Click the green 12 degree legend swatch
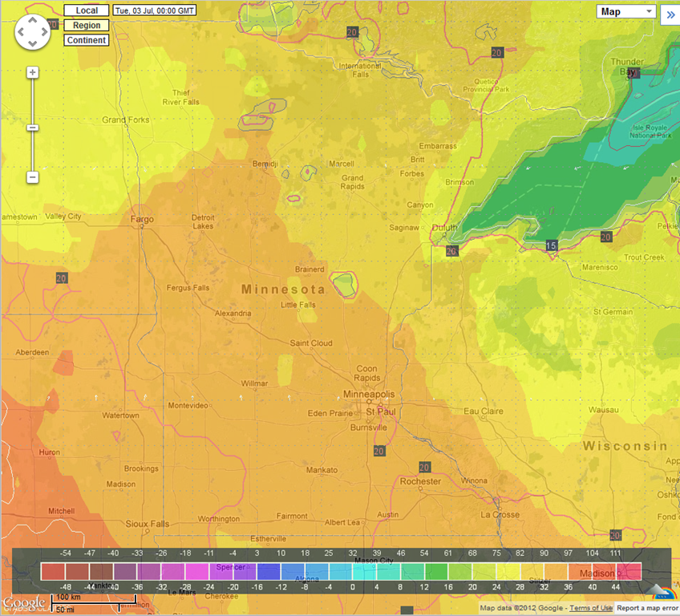The image size is (680, 616). click(x=436, y=572)
